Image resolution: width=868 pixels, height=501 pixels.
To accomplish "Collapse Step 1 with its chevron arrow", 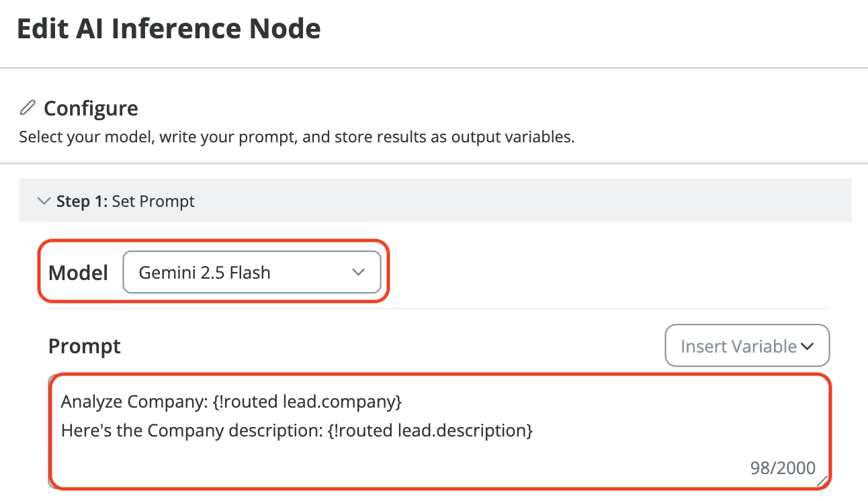I will 44,201.
